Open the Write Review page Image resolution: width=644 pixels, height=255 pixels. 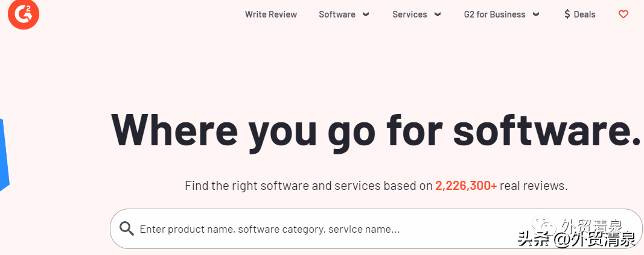(x=270, y=14)
